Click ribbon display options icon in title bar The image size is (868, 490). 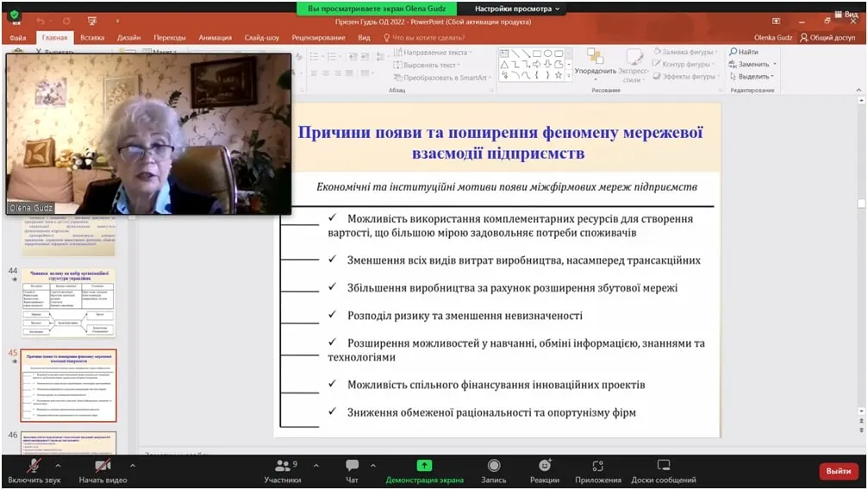(776, 21)
